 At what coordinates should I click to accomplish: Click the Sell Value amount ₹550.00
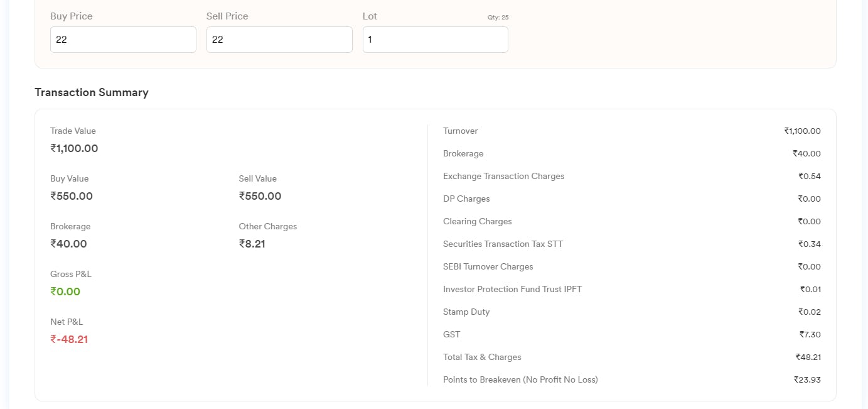coord(260,196)
